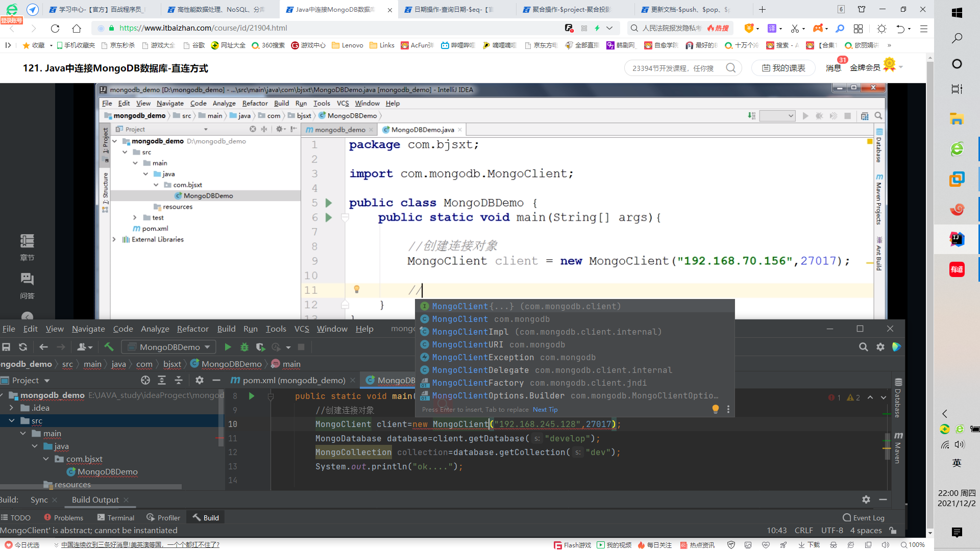The height and width of the screenshot is (551, 980).
Task: Open 金牌会员 account dropdown arrow
Action: click(901, 67)
